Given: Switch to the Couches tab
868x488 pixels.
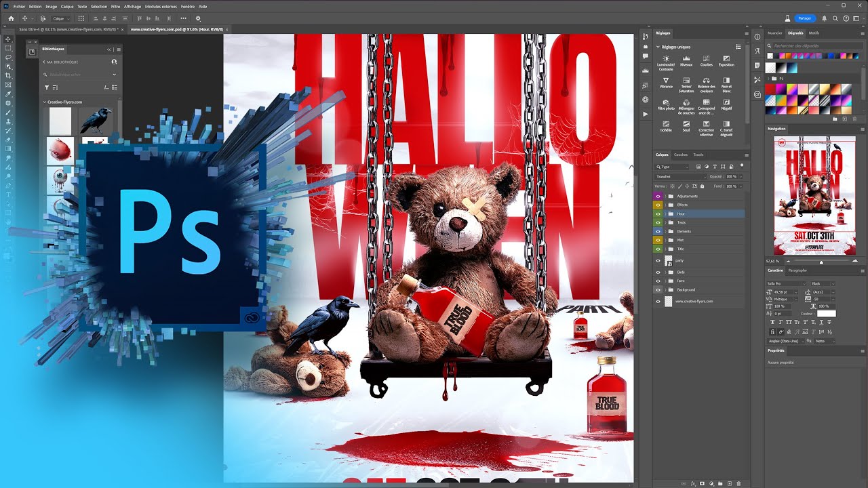Looking at the screenshot, I should [x=680, y=155].
